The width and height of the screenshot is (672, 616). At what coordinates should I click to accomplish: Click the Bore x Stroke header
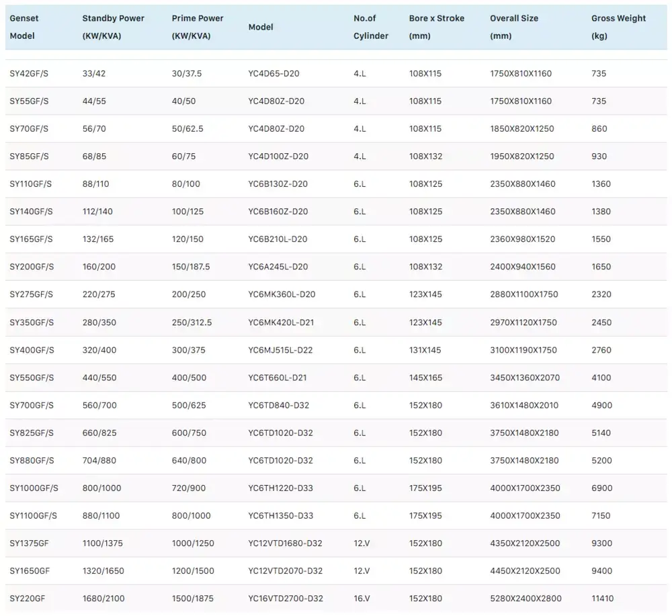point(437,27)
